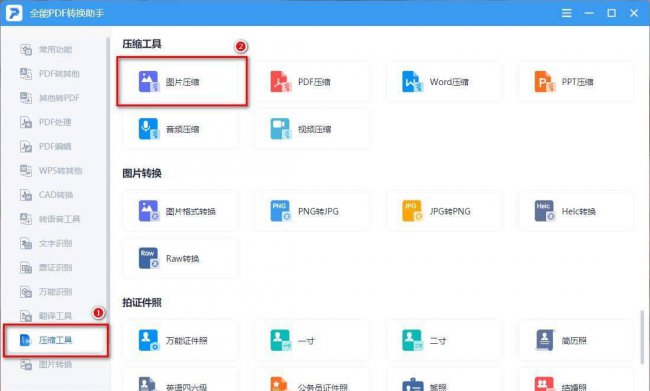The height and width of the screenshot is (391, 650).
Task: Choose the JPG转PNG converter
Action: pos(444,211)
